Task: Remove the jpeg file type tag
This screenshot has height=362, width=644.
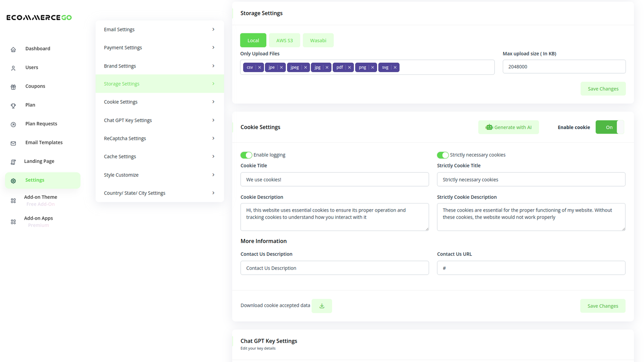Action: click(x=305, y=68)
